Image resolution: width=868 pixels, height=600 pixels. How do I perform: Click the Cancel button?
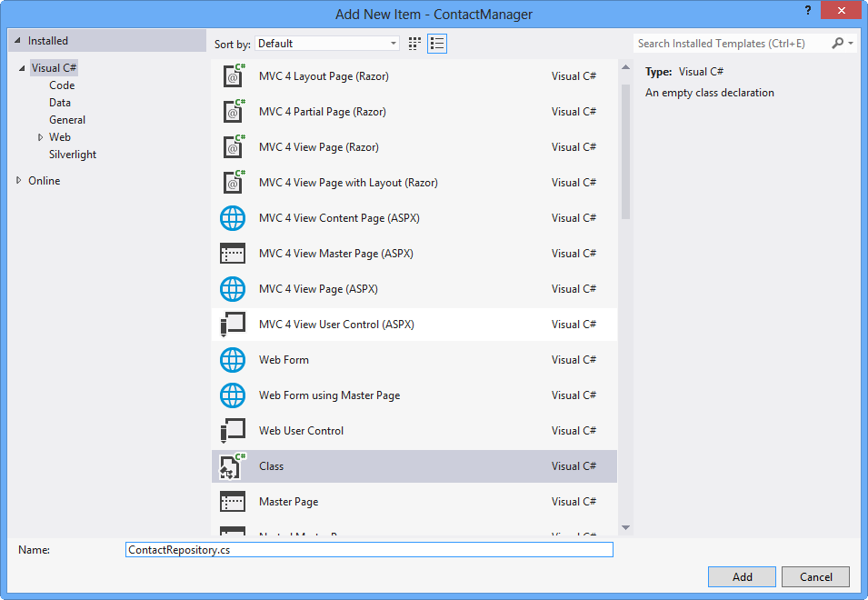pyautogui.click(x=815, y=576)
